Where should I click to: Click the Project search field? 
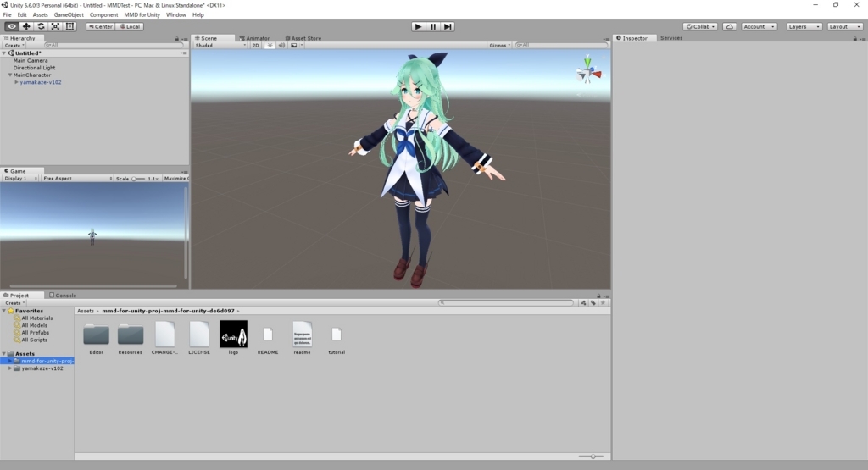[506, 303]
